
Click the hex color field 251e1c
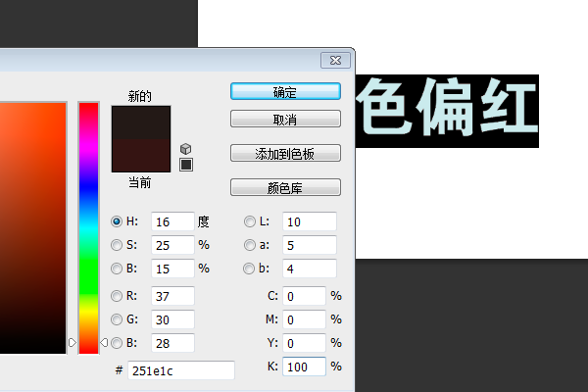[x=181, y=370]
